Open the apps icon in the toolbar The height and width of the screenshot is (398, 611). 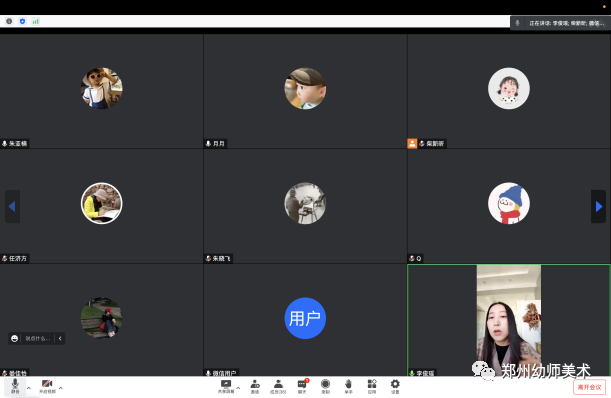point(372,386)
